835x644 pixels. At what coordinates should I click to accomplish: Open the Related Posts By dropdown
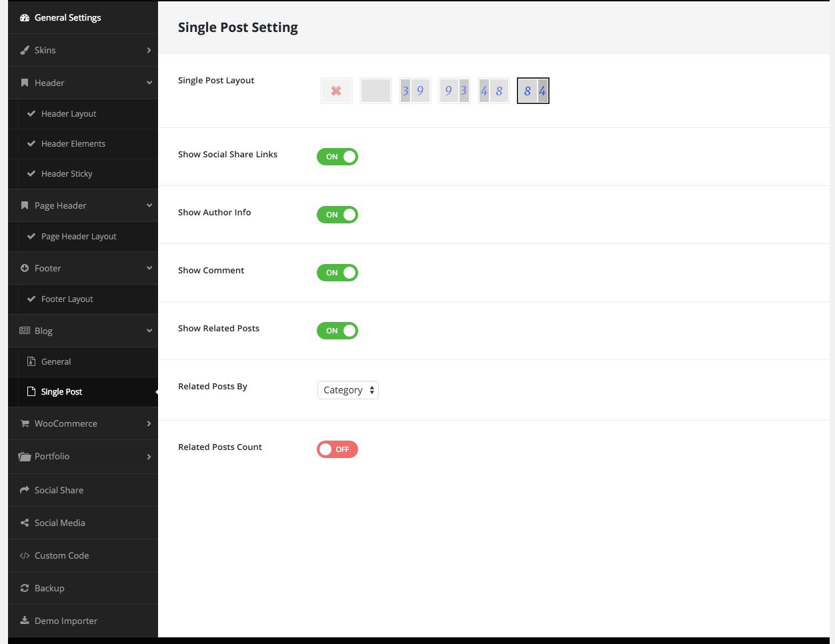coord(347,390)
